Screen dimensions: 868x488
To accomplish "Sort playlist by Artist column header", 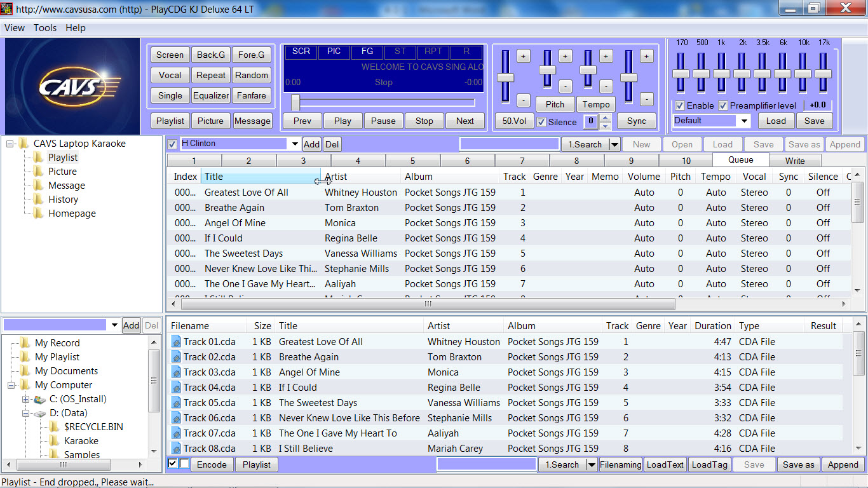I will tap(362, 177).
